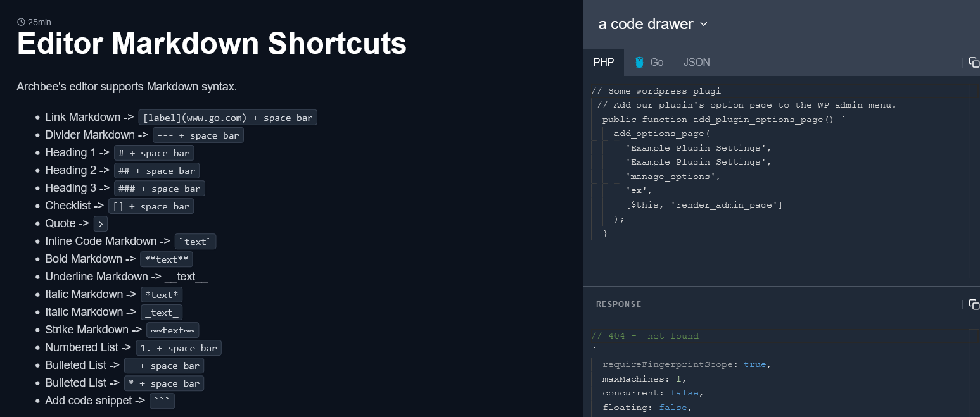Click the Heading 2 '##' shortcut badge
The image size is (980, 417).
[156, 170]
